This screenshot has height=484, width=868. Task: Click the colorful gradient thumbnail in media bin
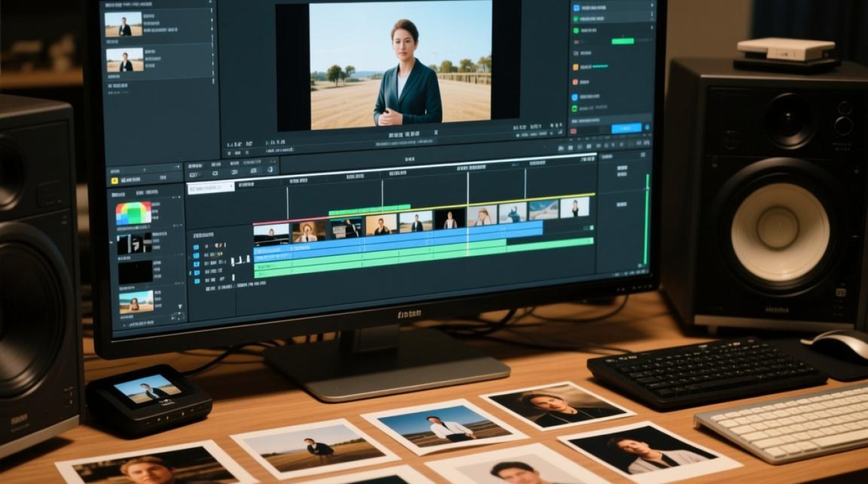(x=134, y=212)
